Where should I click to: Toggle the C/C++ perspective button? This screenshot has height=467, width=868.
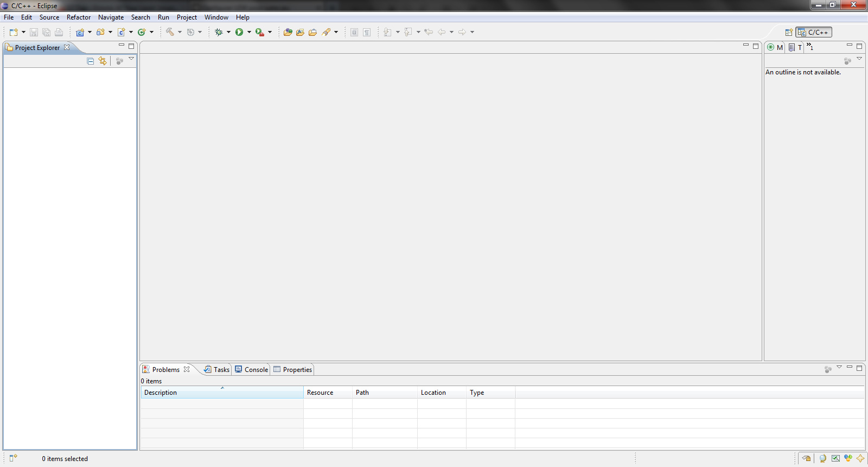[x=813, y=33]
